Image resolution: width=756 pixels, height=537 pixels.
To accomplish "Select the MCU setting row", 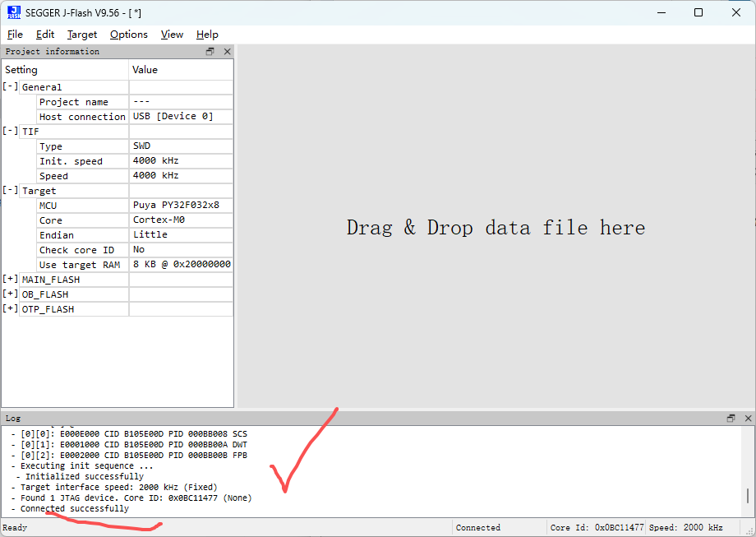I will (135, 206).
